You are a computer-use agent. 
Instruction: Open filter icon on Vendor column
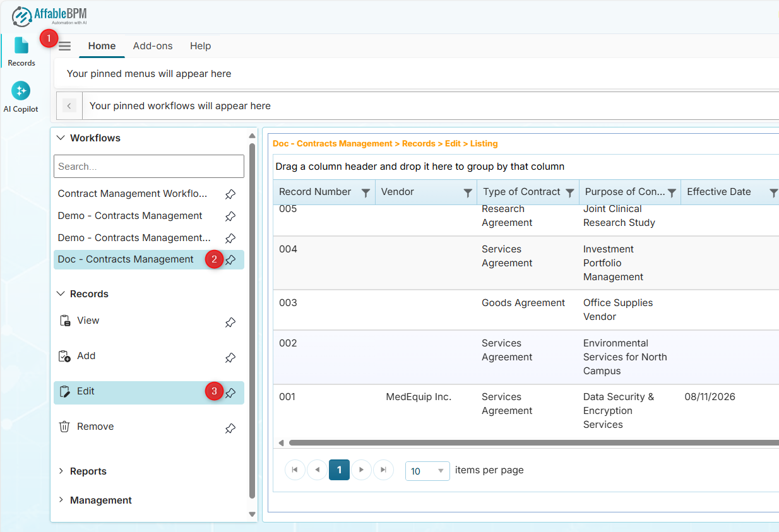[x=468, y=193]
